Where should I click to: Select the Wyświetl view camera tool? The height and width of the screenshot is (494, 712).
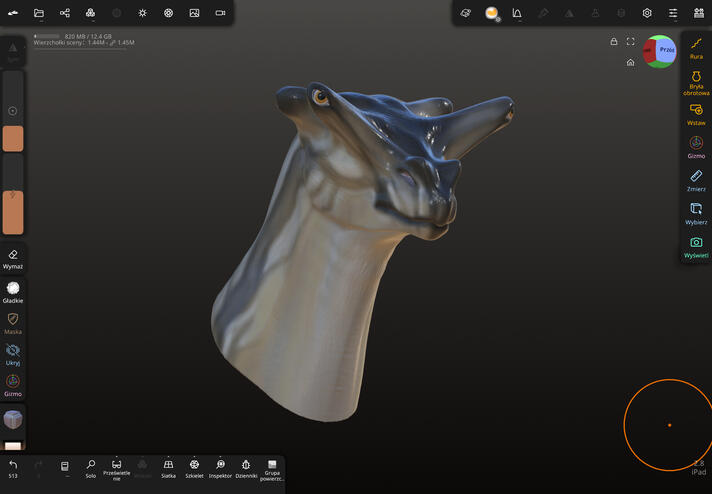[696, 247]
